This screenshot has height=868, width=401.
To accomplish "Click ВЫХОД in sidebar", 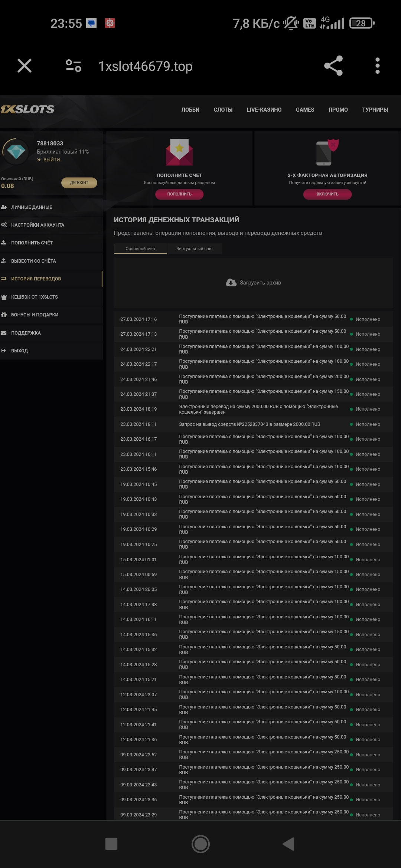I will click(51, 351).
